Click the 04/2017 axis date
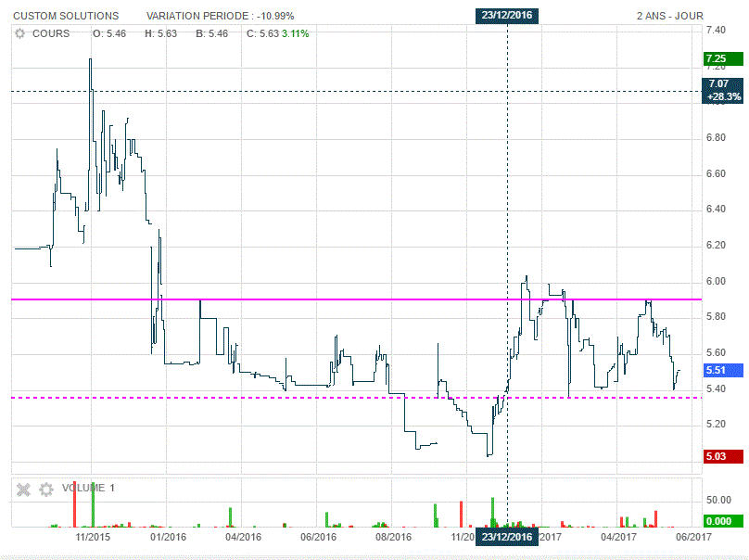The image size is (749, 560). pyautogui.click(x=618, y=537)
